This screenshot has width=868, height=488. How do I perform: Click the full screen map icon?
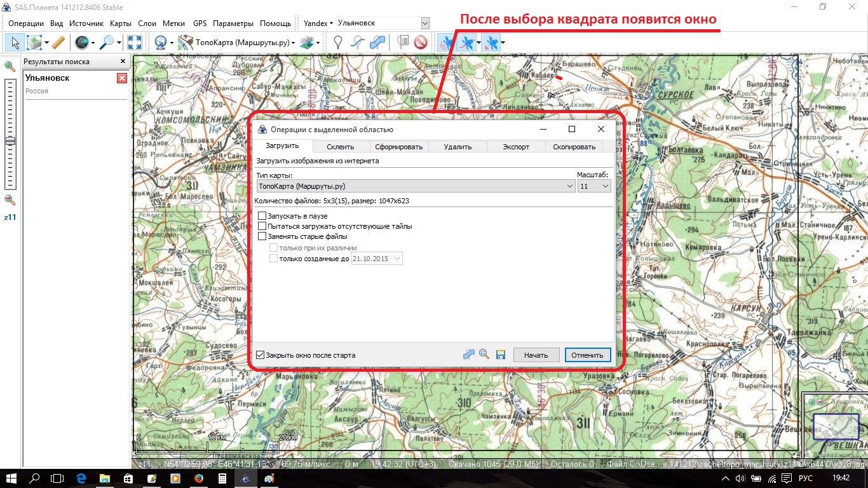point(135,43)
